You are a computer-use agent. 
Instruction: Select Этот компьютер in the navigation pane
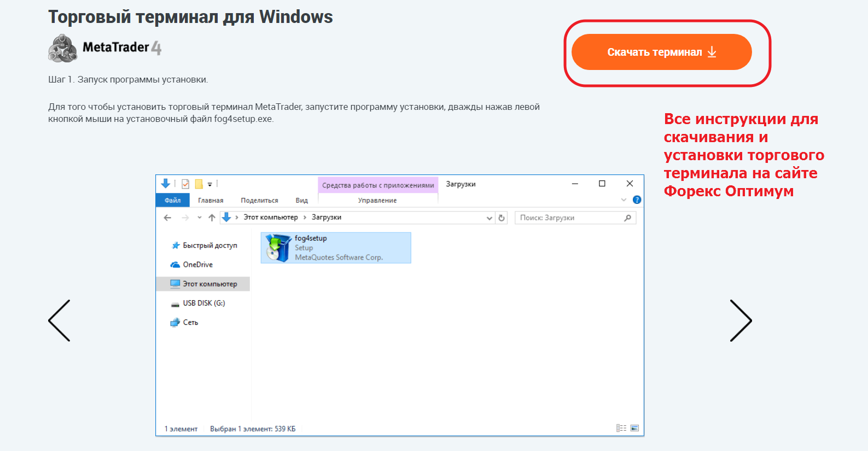pyautogui.click(x=203, y=284)
